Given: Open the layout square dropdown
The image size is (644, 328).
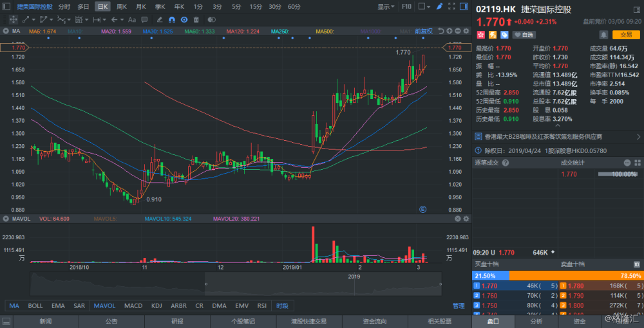Looking at the screenshot, I should [424, 6].
